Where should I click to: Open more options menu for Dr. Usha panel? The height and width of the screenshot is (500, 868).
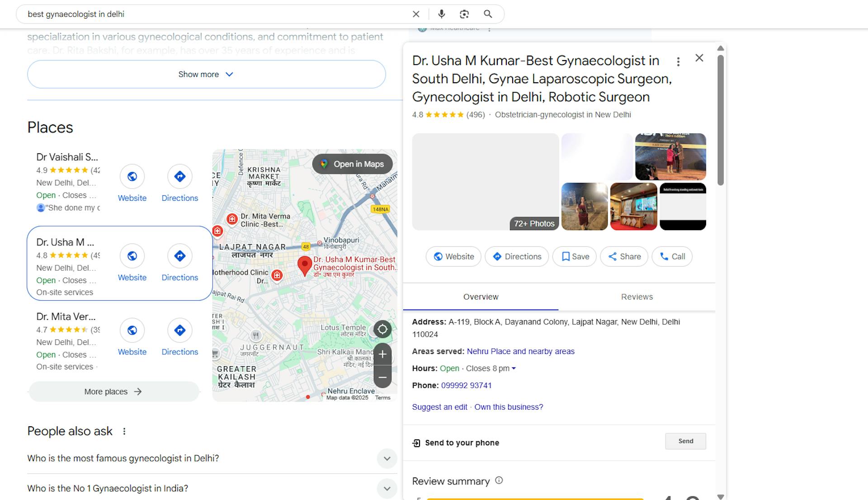(678, 61)
